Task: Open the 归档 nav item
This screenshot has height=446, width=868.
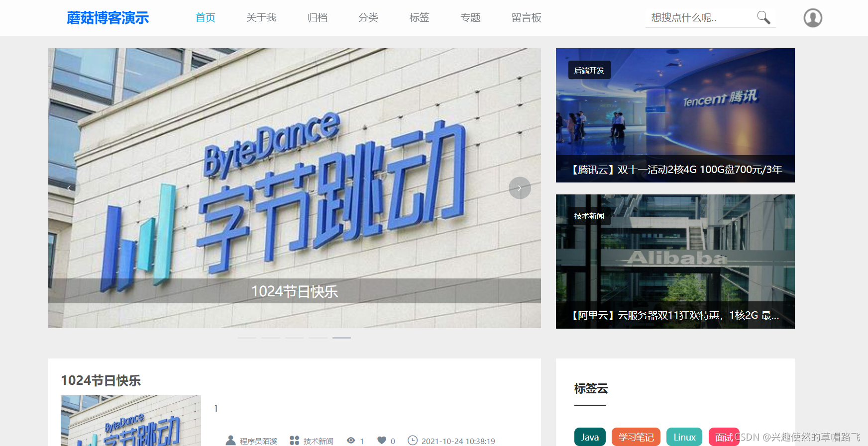Action: (x=318, y=18)
